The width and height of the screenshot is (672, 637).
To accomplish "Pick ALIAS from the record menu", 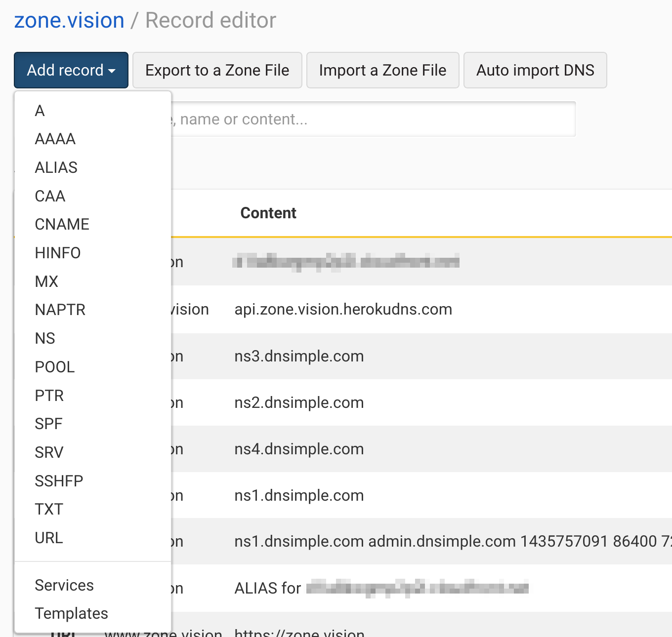I will pyautogui.click(x=56, y=168).
